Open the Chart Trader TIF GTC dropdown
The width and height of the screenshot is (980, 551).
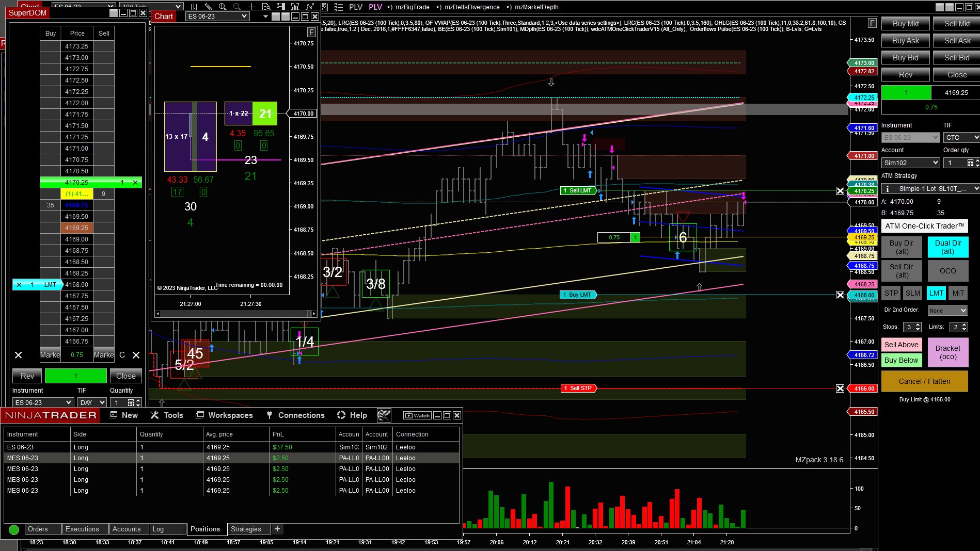coord(961,137)
